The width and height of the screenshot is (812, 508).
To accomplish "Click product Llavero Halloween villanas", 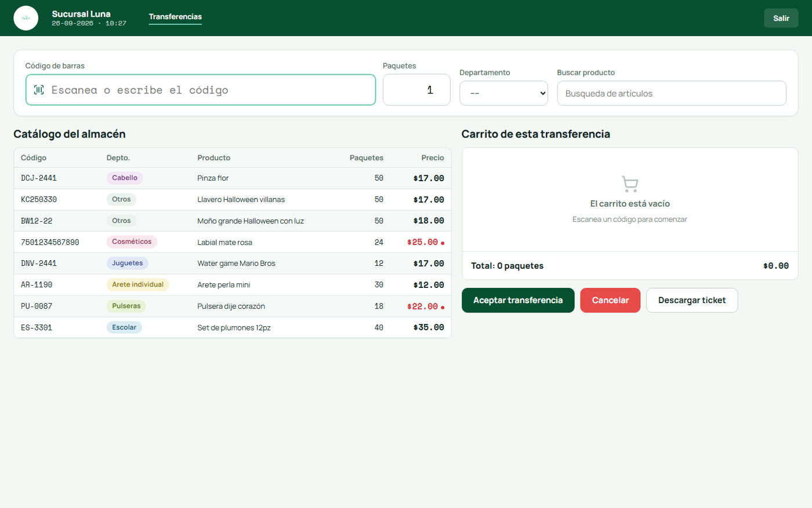I will 241,200.
